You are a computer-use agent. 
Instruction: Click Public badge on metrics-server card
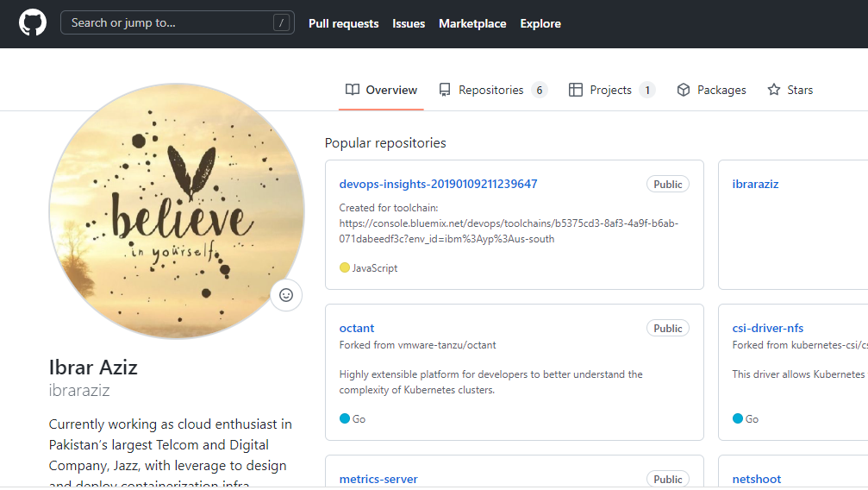pos(668,479)
